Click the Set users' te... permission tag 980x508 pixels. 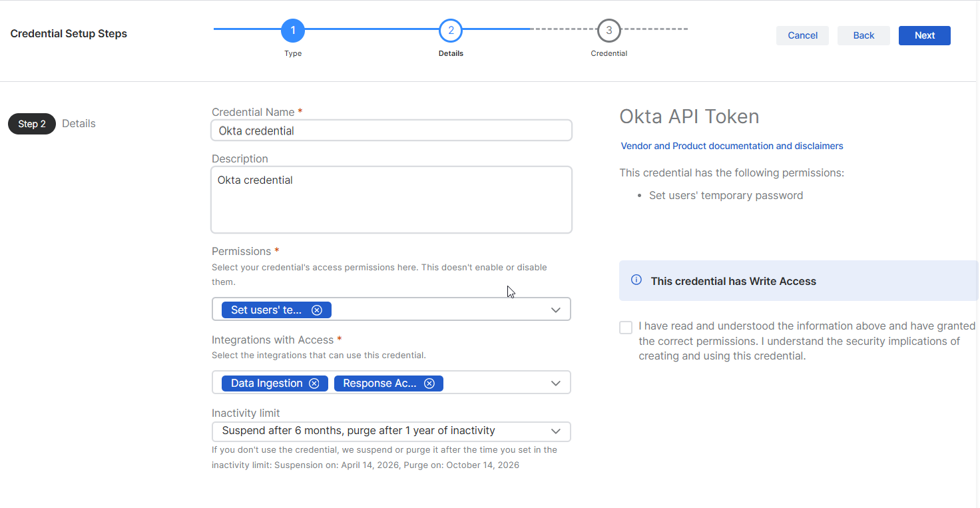266,310
